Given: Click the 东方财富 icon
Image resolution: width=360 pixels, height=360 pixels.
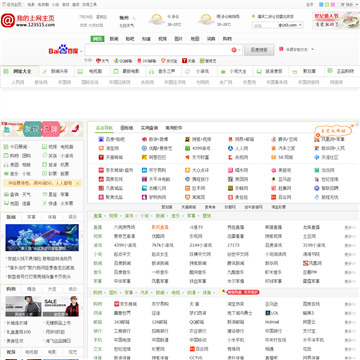Looking at the screenshot, I should coord(188,157).
